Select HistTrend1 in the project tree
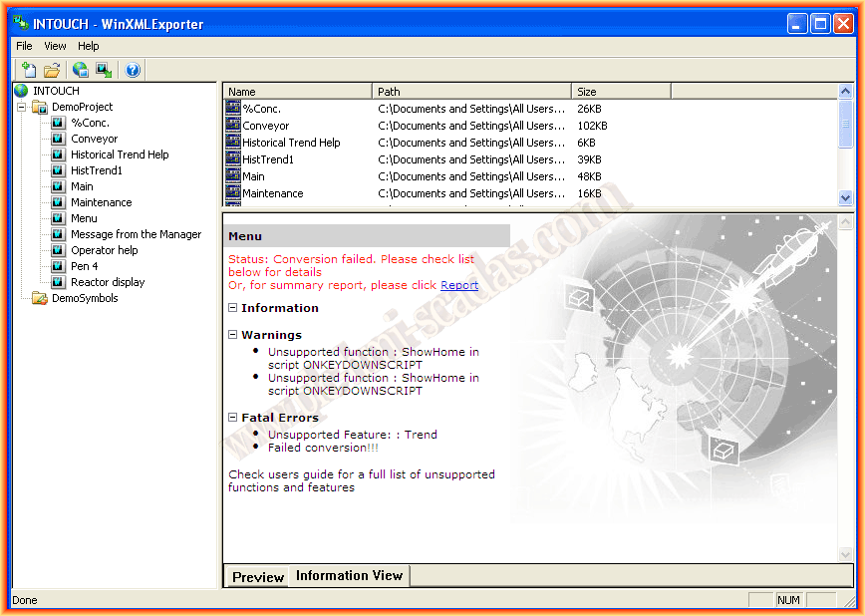Viewport: 865px width, 616px height. tap(97, 170)
